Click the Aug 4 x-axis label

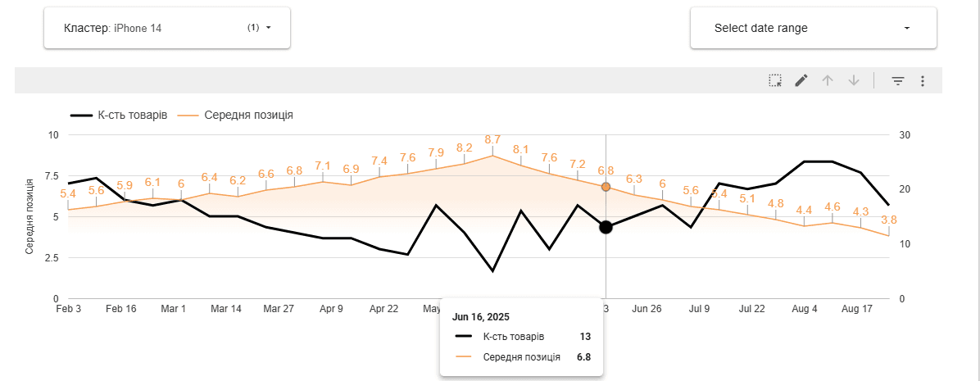click(x=805, y=309)
